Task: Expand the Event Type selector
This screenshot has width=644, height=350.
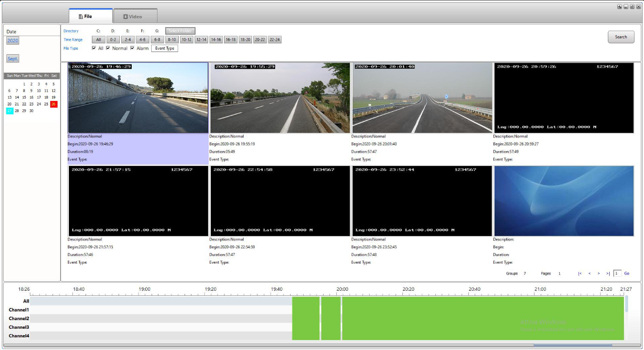Action: click(164, 48)
